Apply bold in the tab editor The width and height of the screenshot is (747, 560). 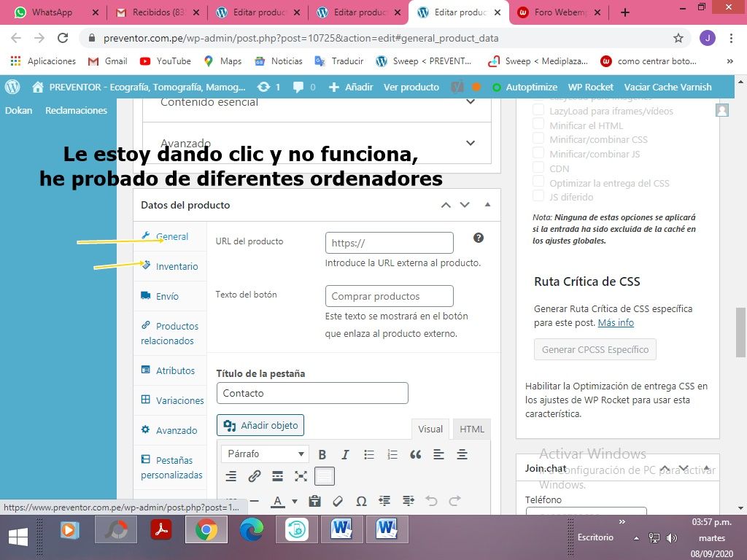pos(322,454)
